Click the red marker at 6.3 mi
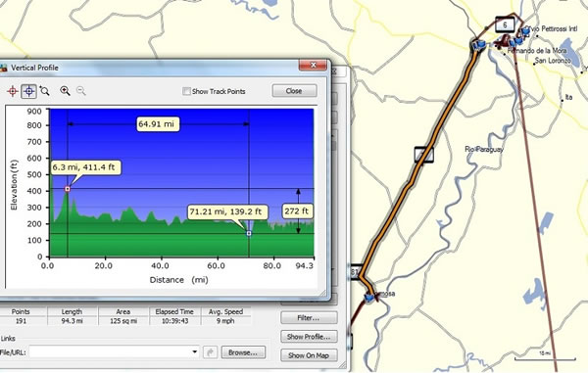 click(x=68, y=189)
